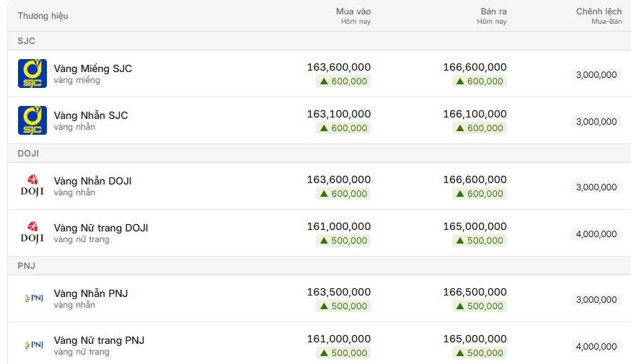The width and height of the screenshot is (631, 364).
Task: Click buy price 161,000,000 for Vàng Nữ trang DOJI
Action: tap(339, 226)
